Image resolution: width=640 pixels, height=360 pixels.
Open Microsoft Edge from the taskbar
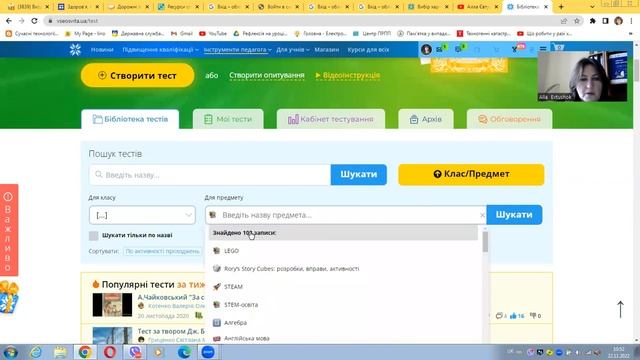click(184, 352)
